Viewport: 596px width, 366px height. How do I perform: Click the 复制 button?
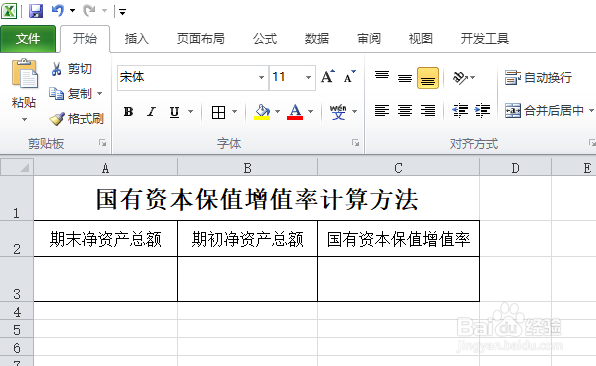coord(71,93)
